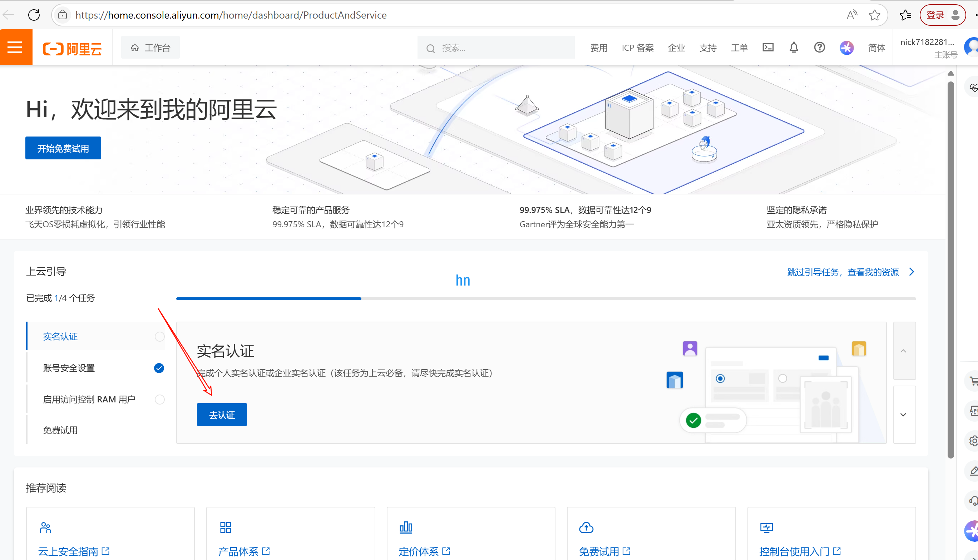The image size is (978, 560).
Task: Click the task progress bar
Action: [546, 298]
